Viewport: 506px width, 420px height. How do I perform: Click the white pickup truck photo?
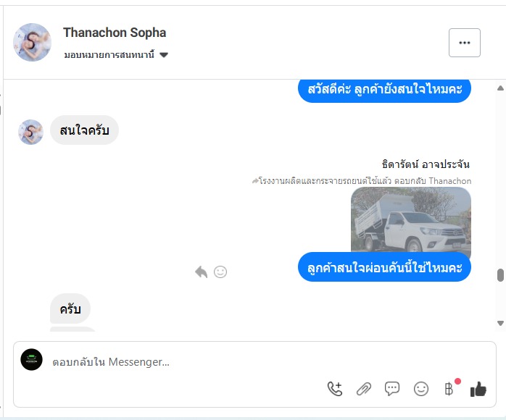410,220
